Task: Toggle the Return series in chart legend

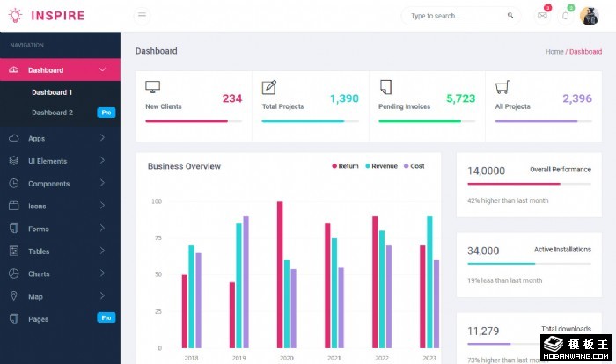Action: click(346, 166)
